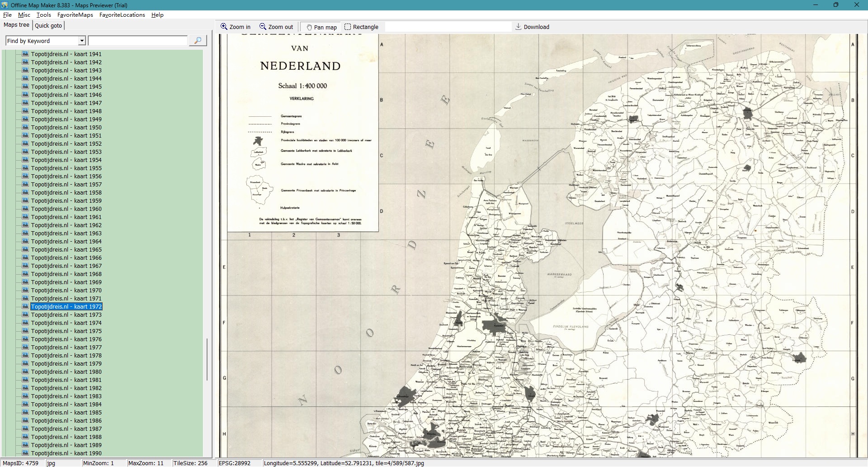
Task: Open the Tools menu
Action: 43,14
